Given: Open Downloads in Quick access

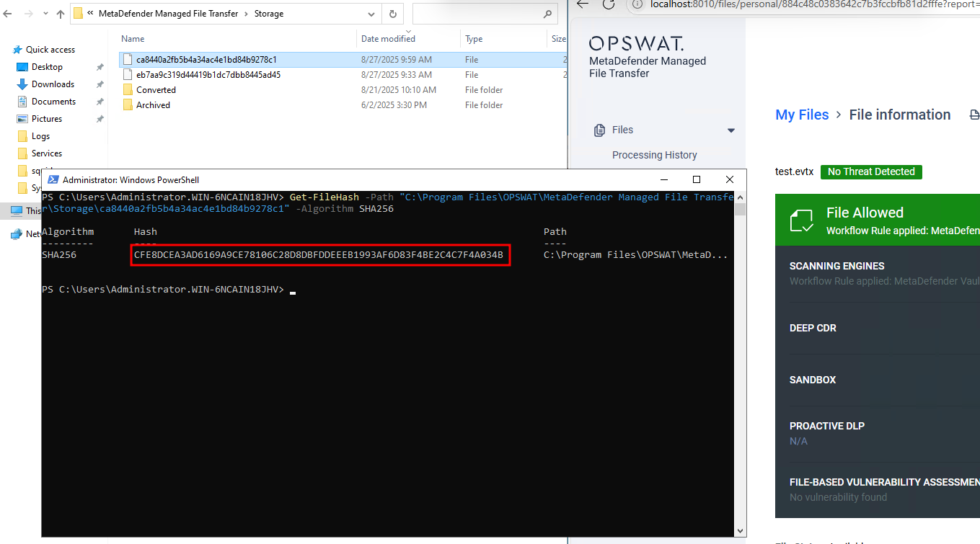Looking at the screenshot, I should click(x=53, y=84).
